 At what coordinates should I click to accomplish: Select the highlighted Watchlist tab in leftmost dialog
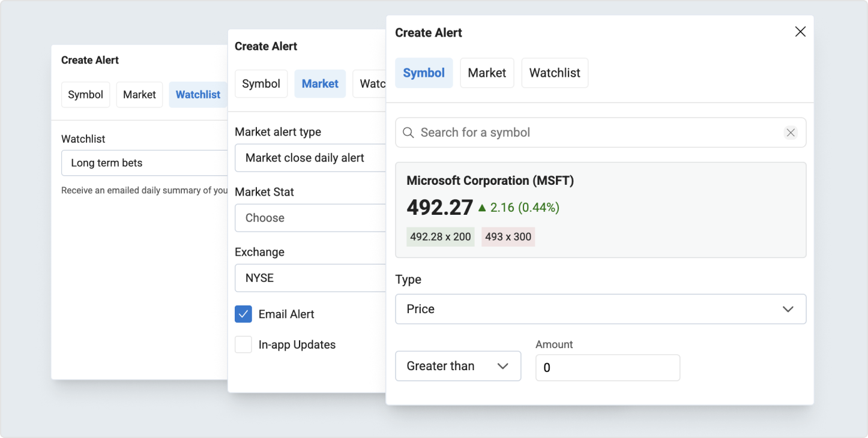(198, 94)
